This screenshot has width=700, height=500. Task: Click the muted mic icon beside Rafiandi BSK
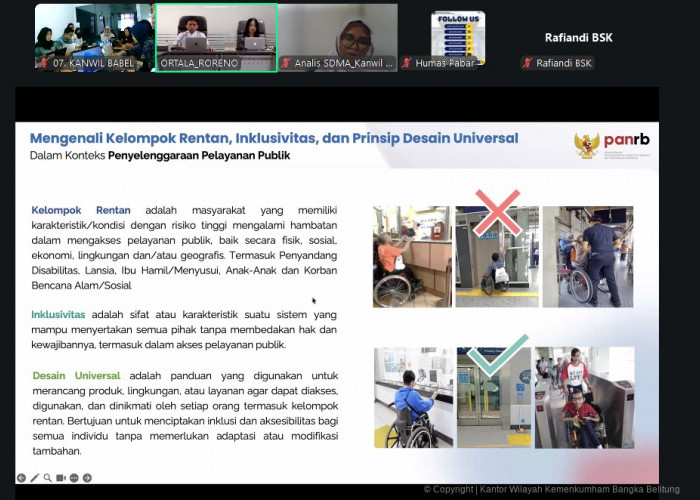click(x=528, y=63)
